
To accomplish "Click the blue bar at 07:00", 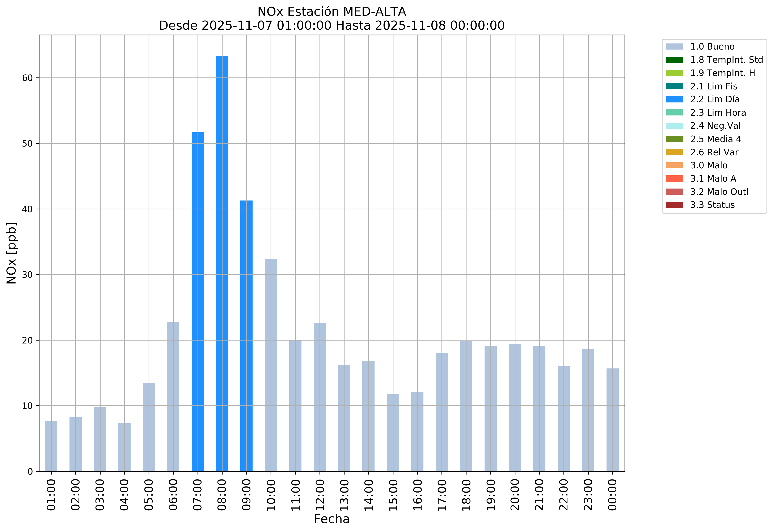I will (x=198, y=302).
